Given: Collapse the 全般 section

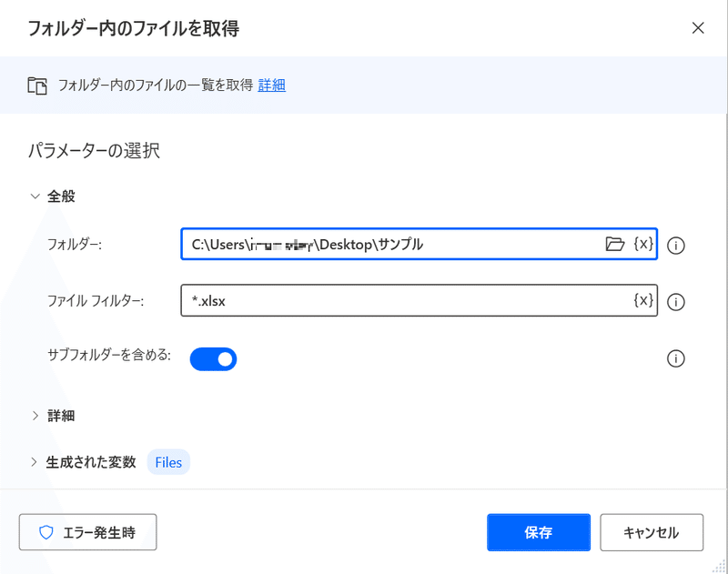Looking at the screenshot, I should [x=35, y=196].
